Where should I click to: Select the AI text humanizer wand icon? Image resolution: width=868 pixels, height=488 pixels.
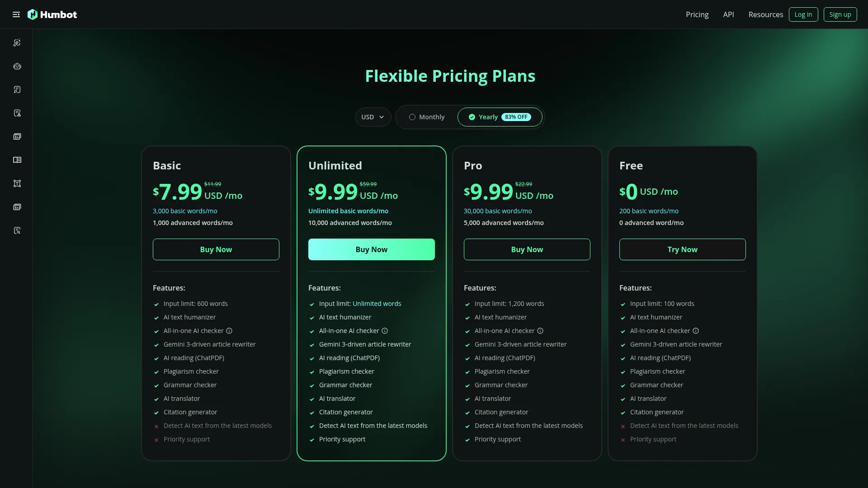17,42
